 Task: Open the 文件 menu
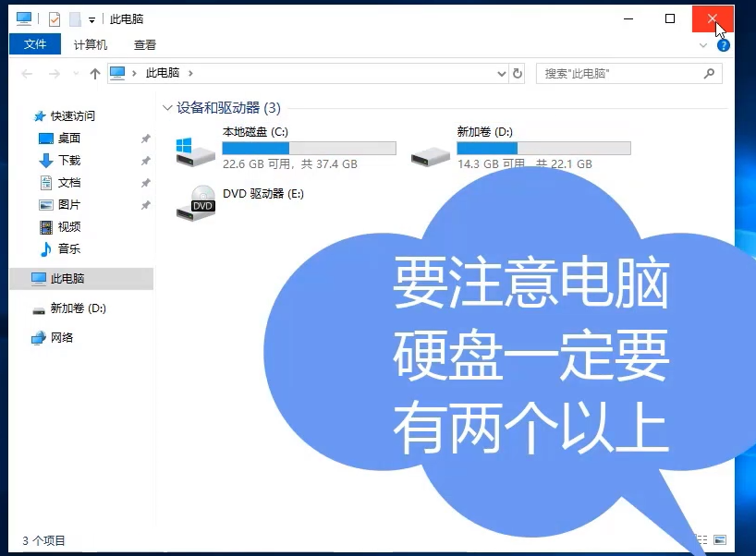[x=34, y=43]
